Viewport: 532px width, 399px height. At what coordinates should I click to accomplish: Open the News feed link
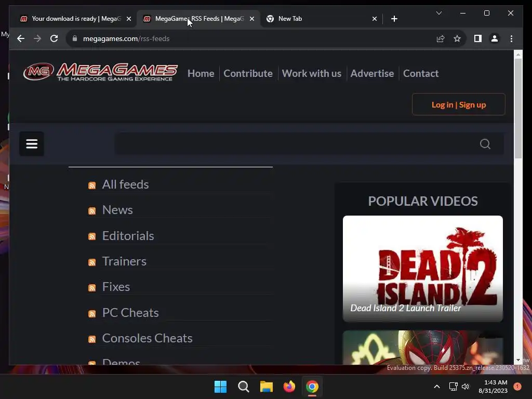117,210
